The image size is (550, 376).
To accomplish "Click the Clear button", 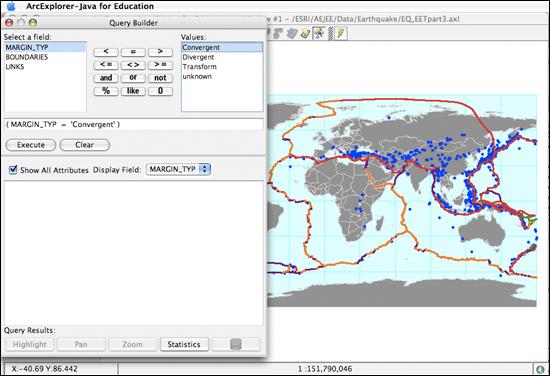I will tap(85, 145).
